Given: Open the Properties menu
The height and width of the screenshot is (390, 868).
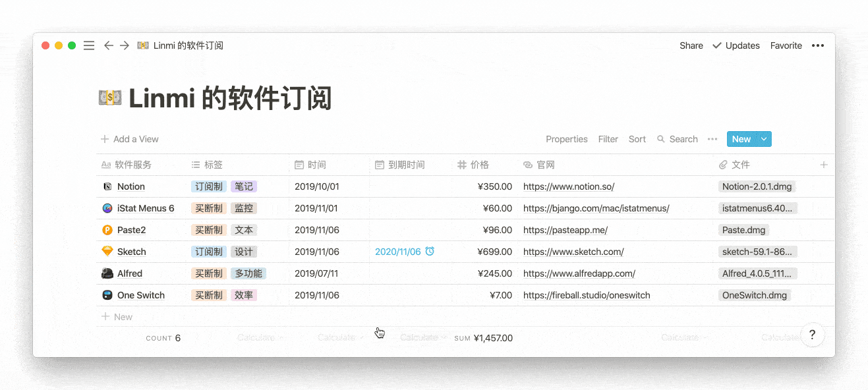Looking at the screenshot, I should tap(567, 139).
